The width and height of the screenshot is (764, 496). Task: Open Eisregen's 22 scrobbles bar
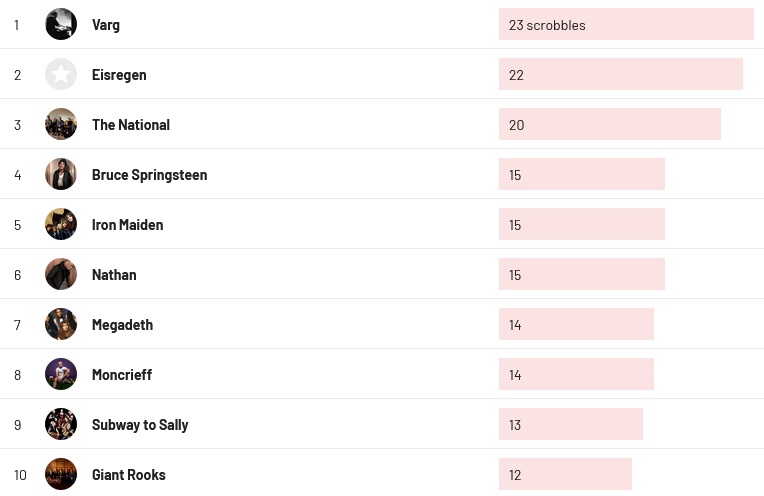620,74
